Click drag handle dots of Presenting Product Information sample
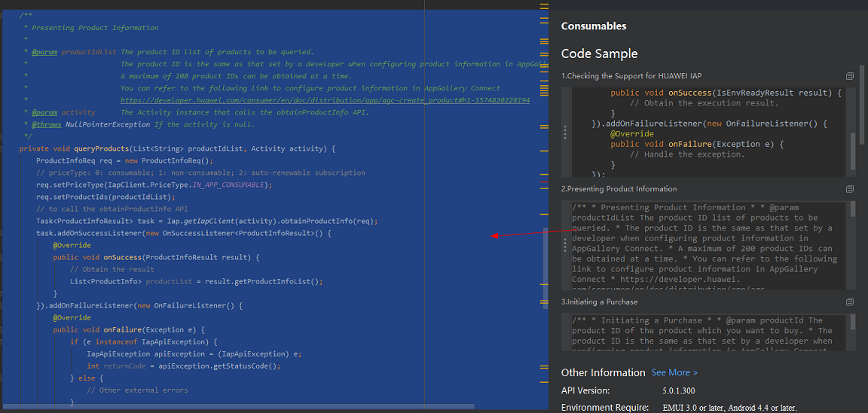Image resolution: width=868 pixels, height=413 pixels. coord(565,245)
